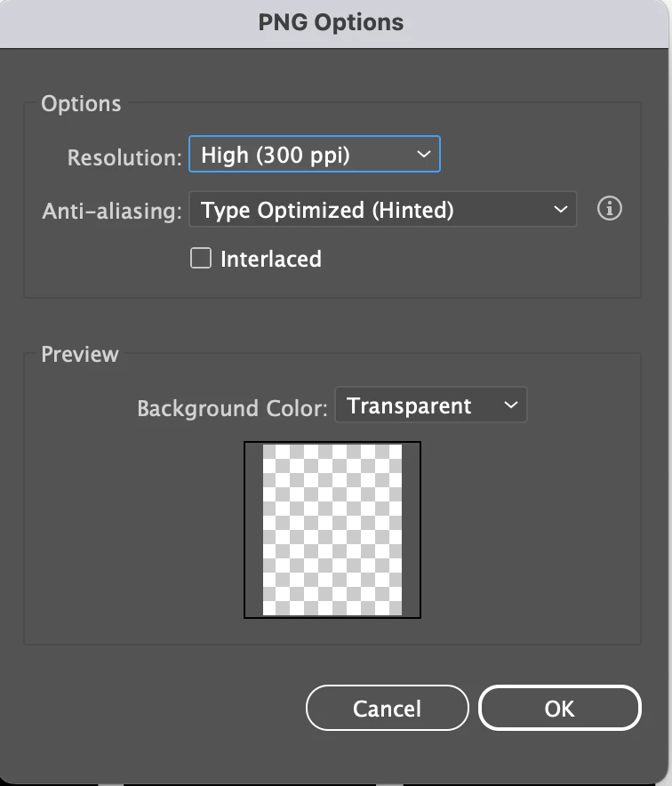Image resolution: width=672 pixels, height=786 pixels.
Task: Open the Transparent background color dropdown
Action: pos(430,405)
